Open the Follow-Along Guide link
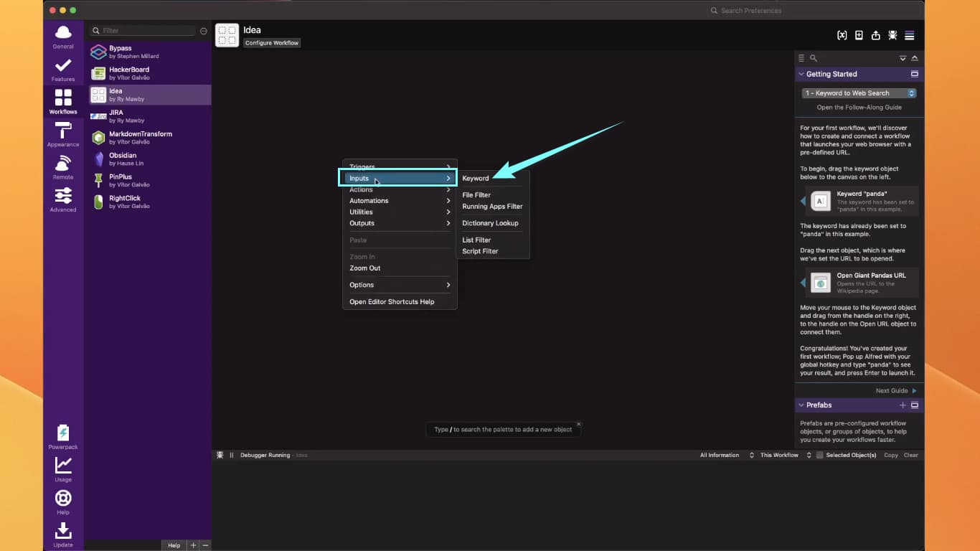This screenshot has height=551, width=980. (859, 108)
